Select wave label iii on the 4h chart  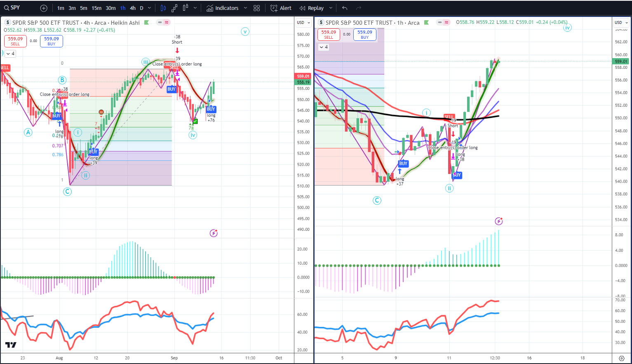point(146,62)
